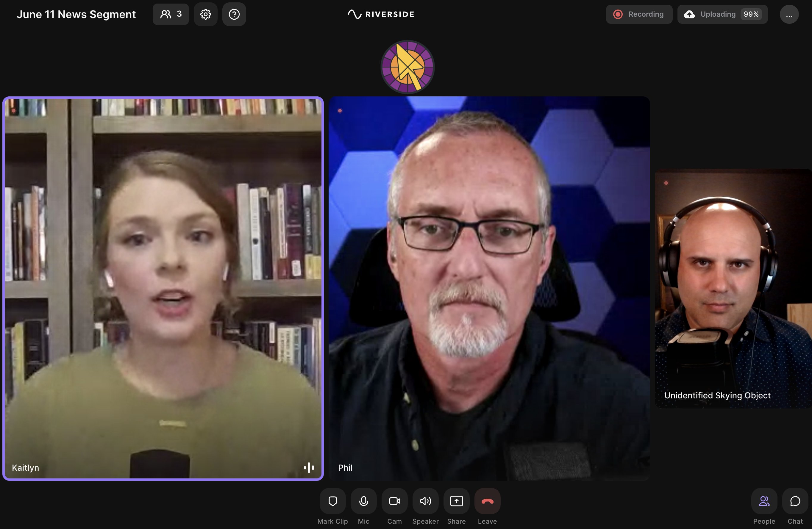Click the Phil name label
The width and height of the screenshot is (812, 529).
pos(345,468)
